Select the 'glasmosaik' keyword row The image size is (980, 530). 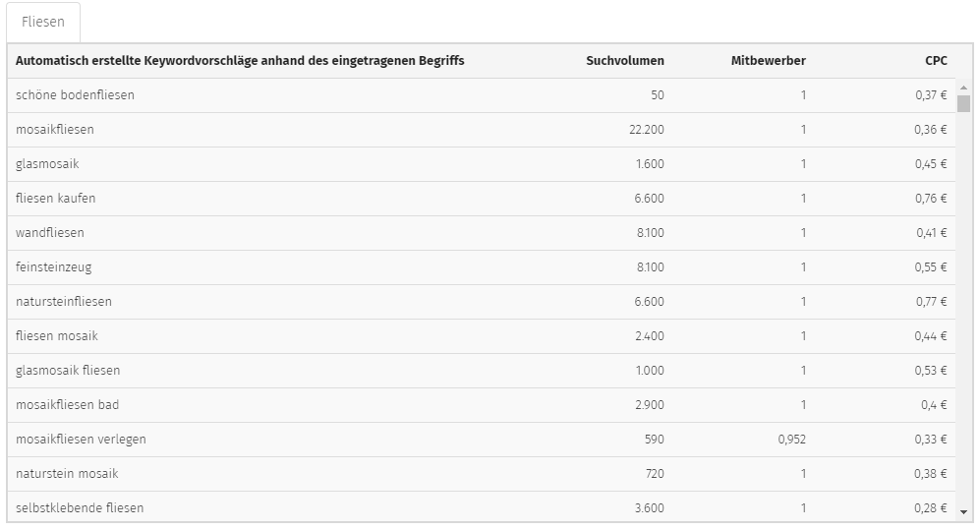click(x=482, y=164)
